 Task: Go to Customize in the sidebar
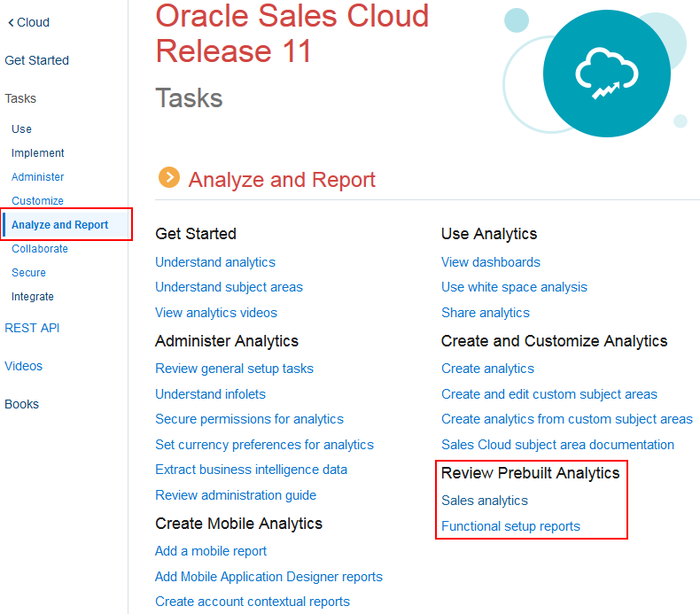coord(37,201)
